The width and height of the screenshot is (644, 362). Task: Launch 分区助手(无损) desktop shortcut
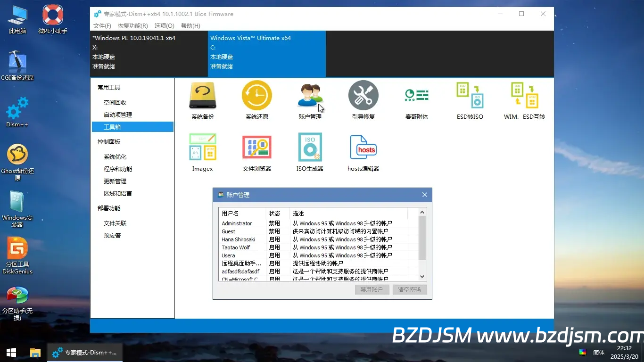[17, 303]
